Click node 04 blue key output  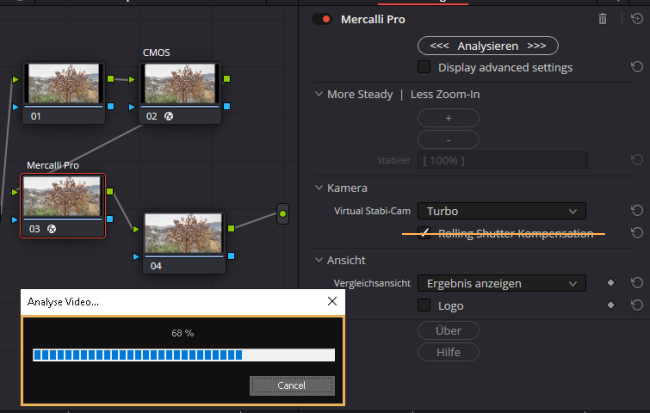pyautogui.click(x=231, y=256)
